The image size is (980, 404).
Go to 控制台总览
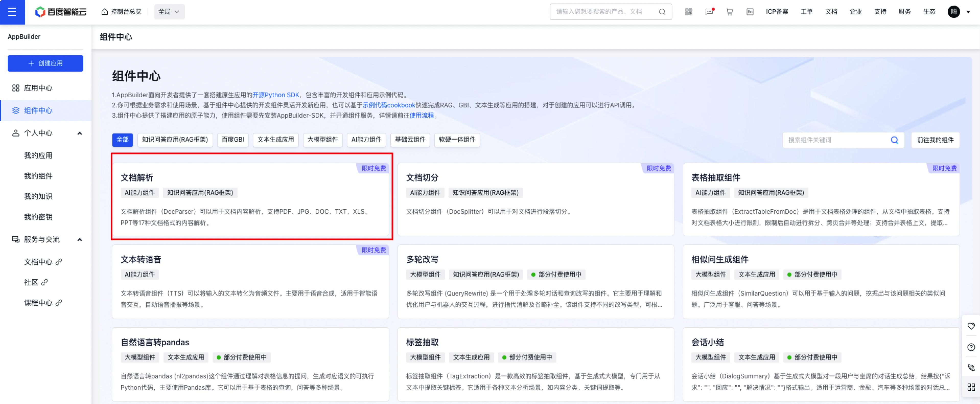pyautogui.click(x=121, y=12)
